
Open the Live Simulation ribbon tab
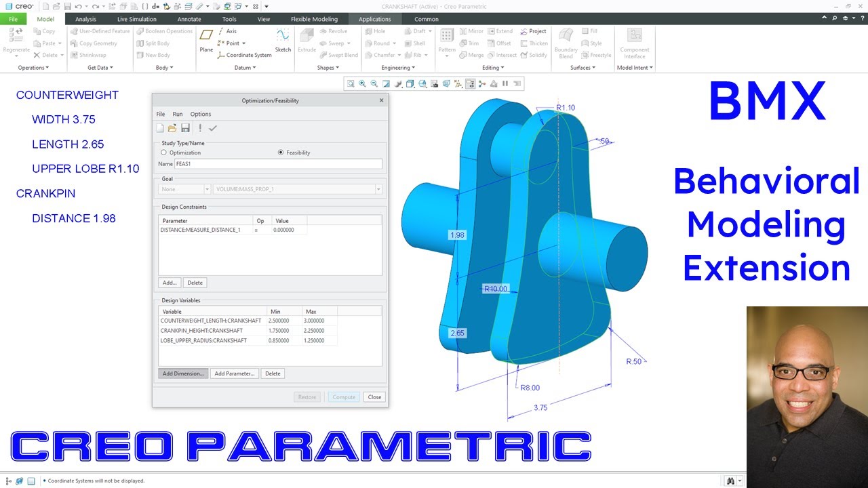136,19
